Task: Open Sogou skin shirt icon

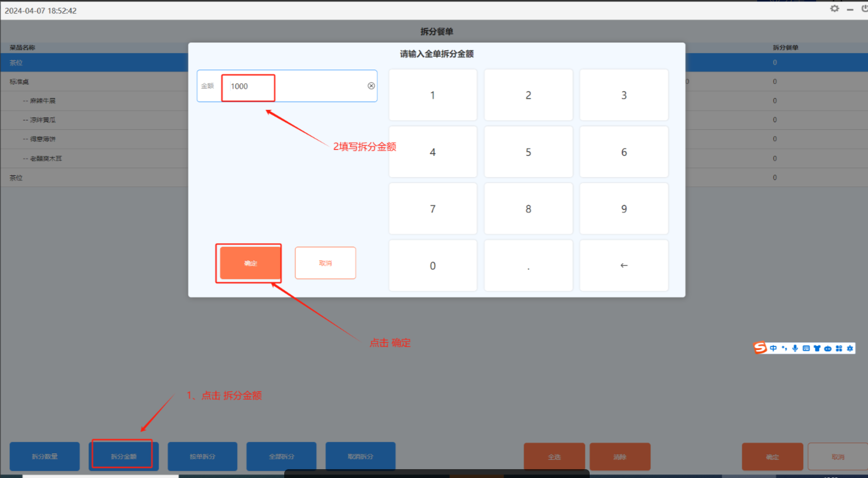Action: (x=817, y=348)
